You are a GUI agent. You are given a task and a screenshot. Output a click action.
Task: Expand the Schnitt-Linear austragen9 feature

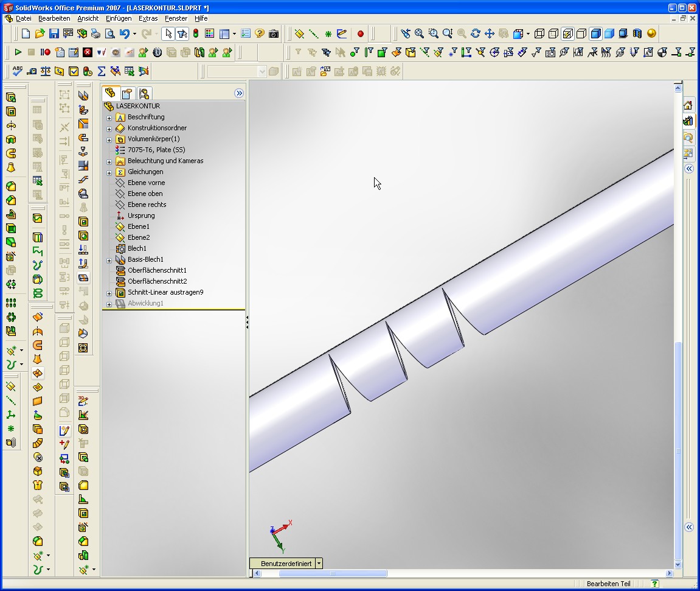(x=109, y=293)
